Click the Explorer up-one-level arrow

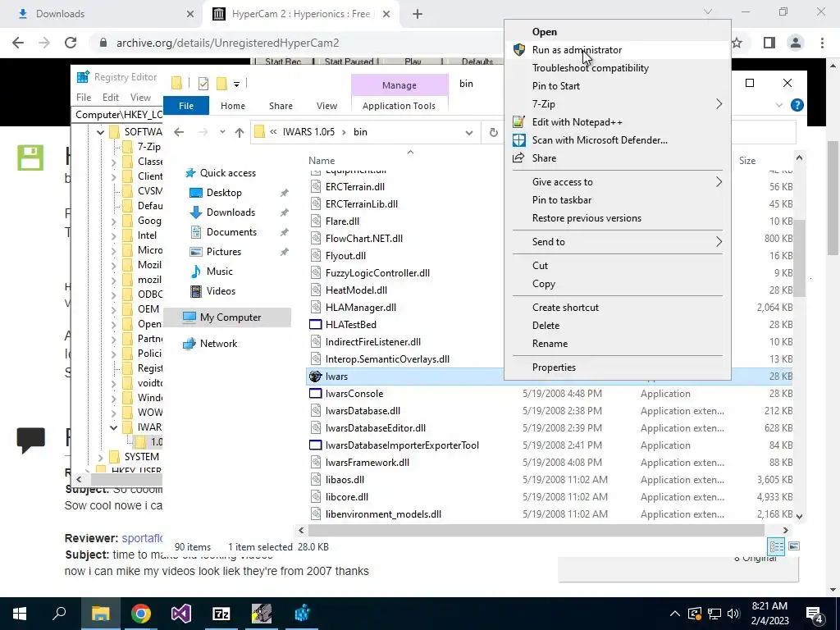point(240,132)
